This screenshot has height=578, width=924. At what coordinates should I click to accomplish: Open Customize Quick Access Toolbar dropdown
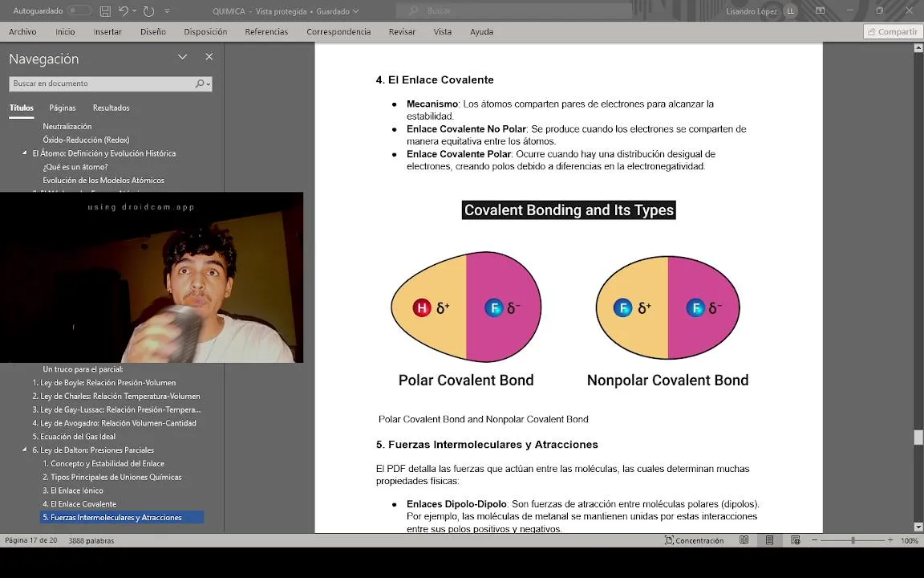click(167, 10)
